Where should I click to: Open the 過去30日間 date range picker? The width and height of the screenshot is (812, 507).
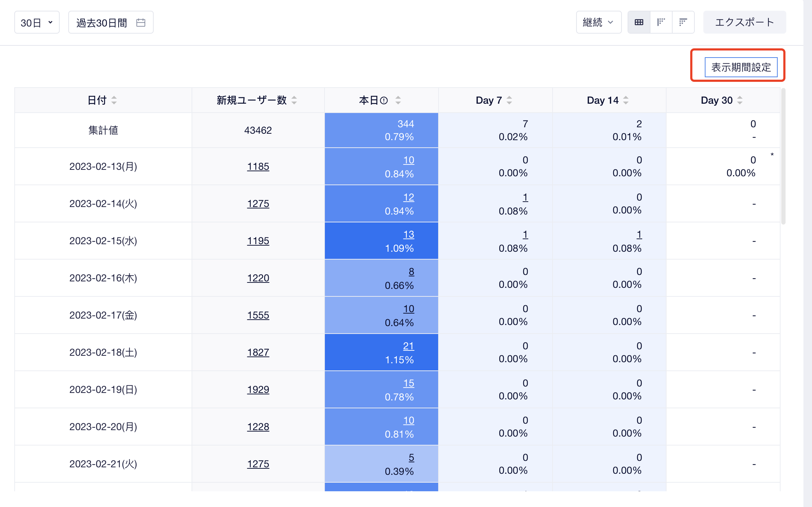111,23
